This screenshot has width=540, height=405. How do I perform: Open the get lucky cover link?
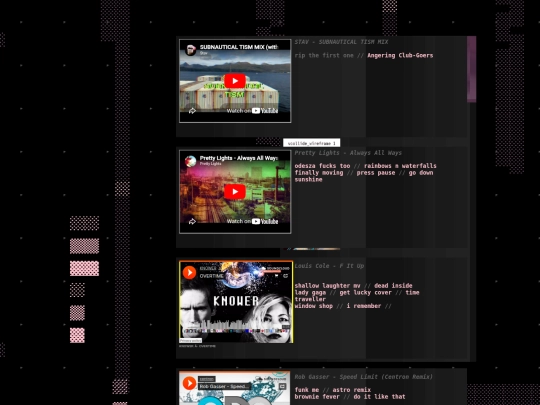pyautogui.click(x=365, y=293)
